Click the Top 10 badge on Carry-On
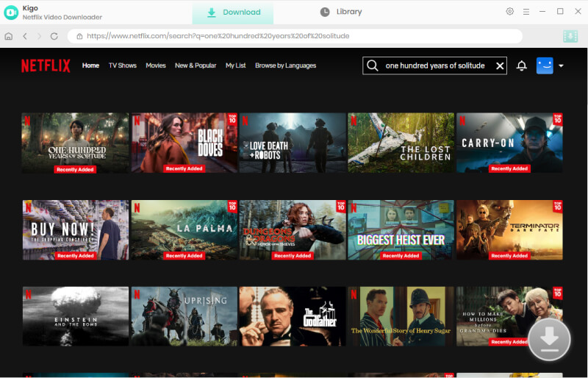This screenshot has height=378, width=588. coord(558,119)
